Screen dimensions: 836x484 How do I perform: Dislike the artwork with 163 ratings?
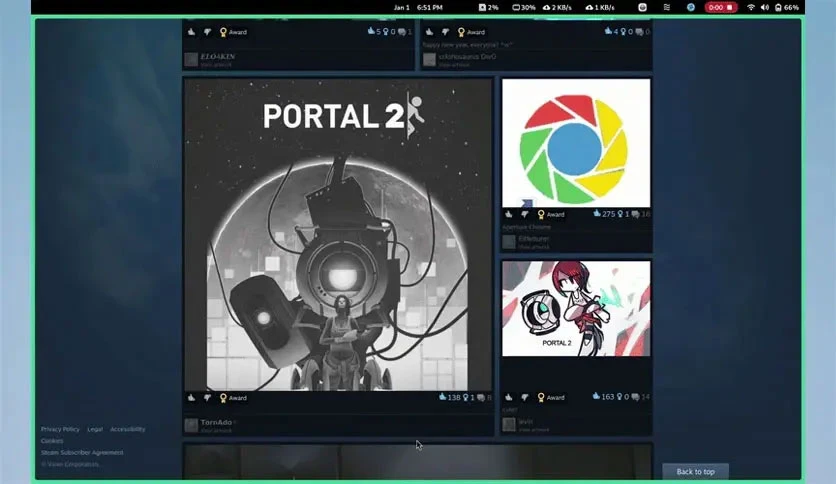(x=525, y=397)
